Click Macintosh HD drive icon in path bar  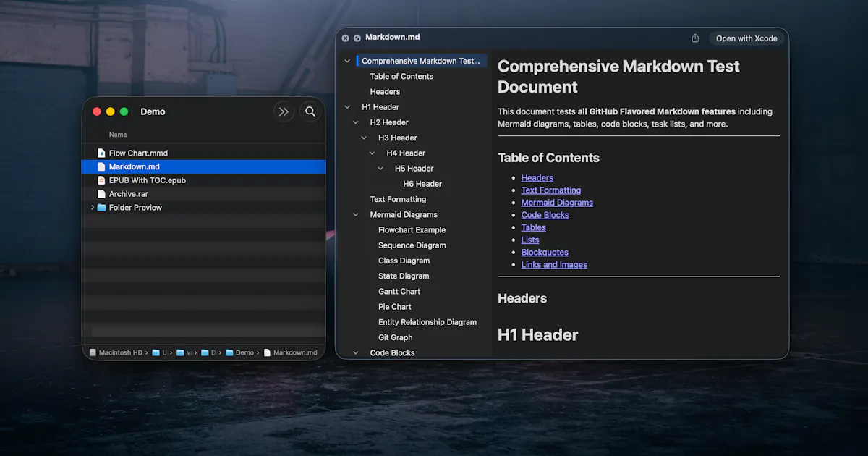93,352
